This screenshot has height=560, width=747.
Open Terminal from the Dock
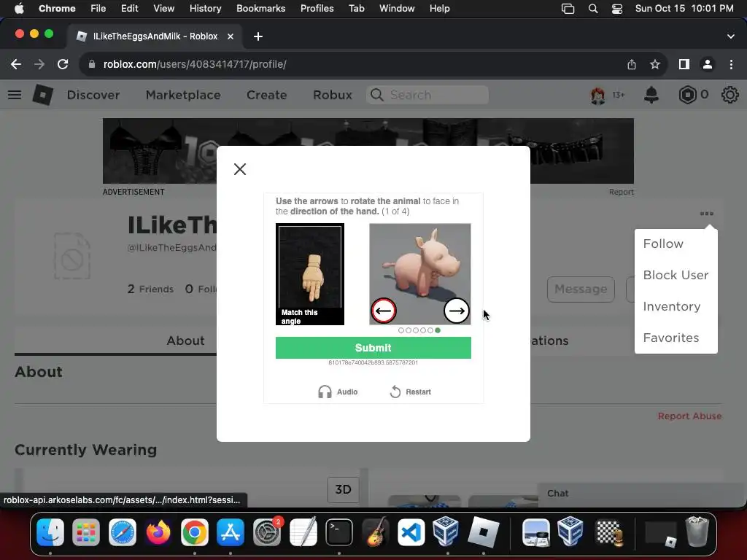338,532
